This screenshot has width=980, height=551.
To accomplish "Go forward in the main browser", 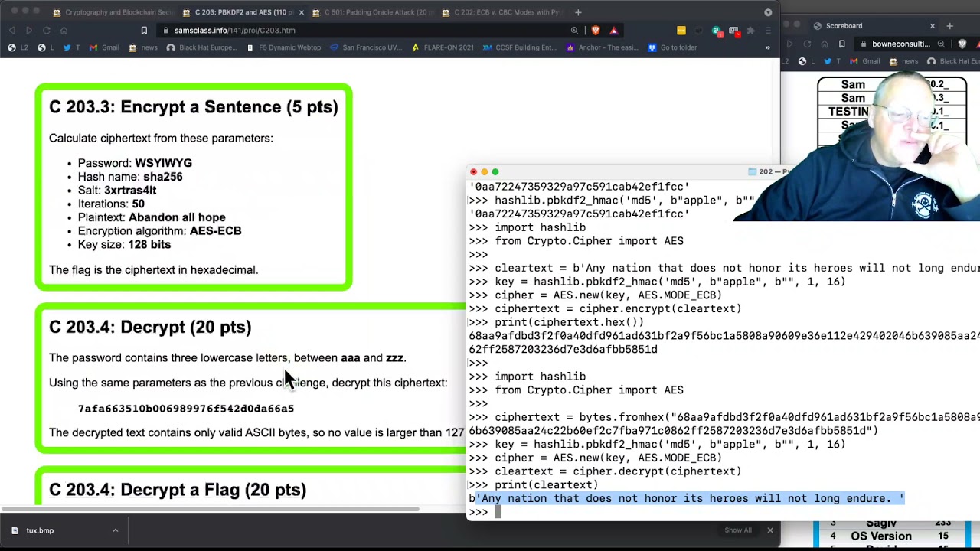I will (28, 31).
